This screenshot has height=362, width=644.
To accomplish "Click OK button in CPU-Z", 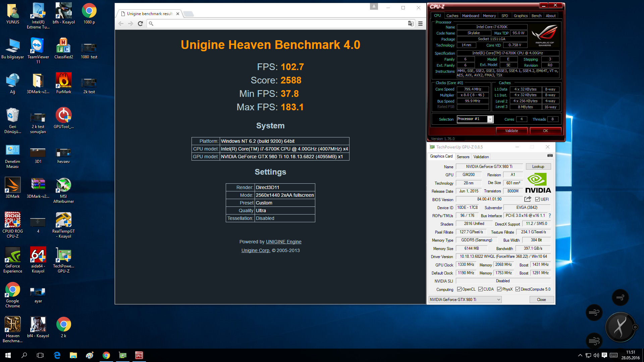I will tap(545, 131).
